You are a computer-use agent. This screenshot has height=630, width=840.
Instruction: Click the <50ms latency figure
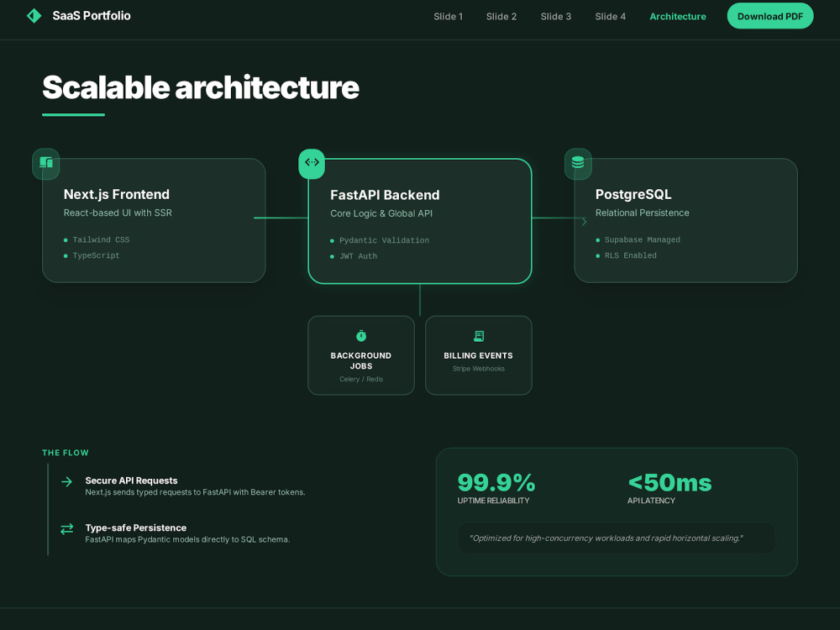coord(669,483)
